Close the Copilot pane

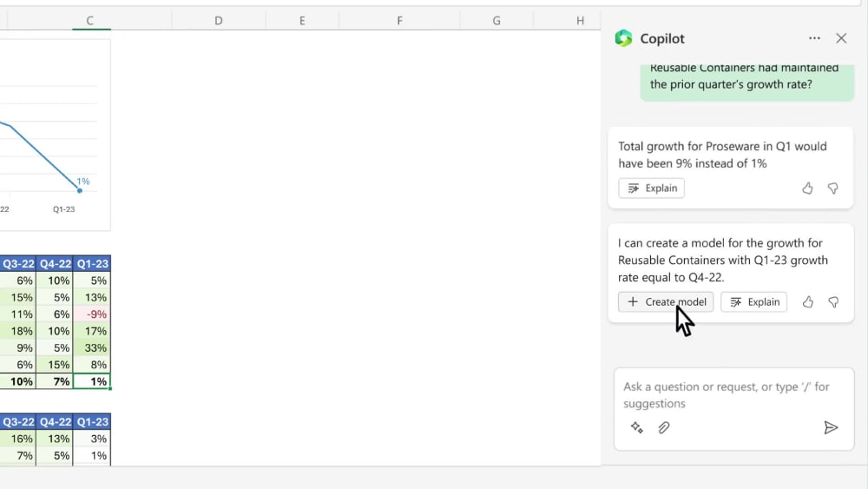pyautogui.click(x=841, y=38)
